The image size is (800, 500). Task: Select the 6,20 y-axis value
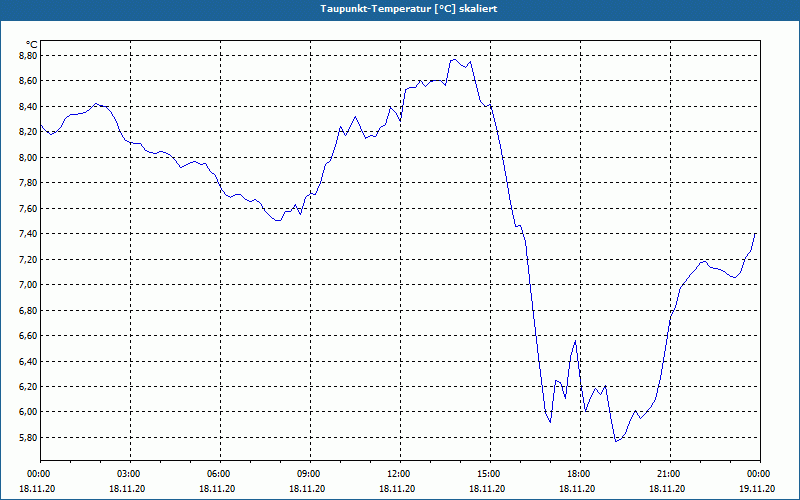tap(29, 387)
